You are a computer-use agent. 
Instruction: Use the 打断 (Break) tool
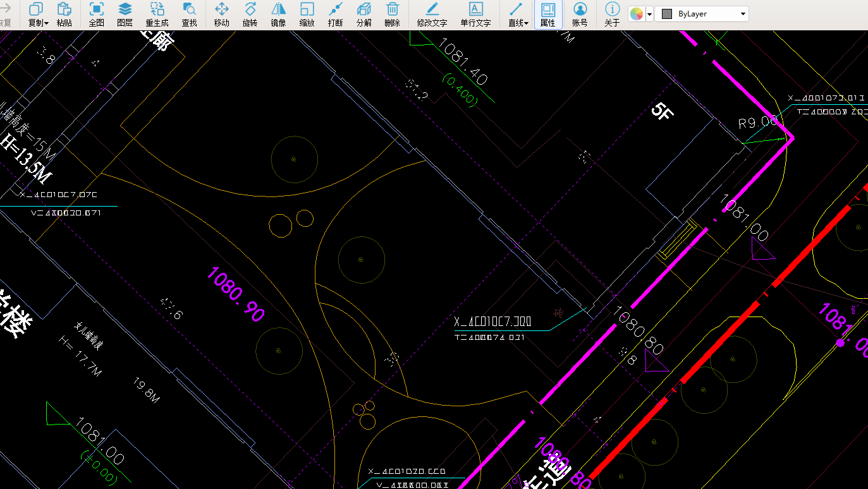pyautogui.click(x=336, y=15)
